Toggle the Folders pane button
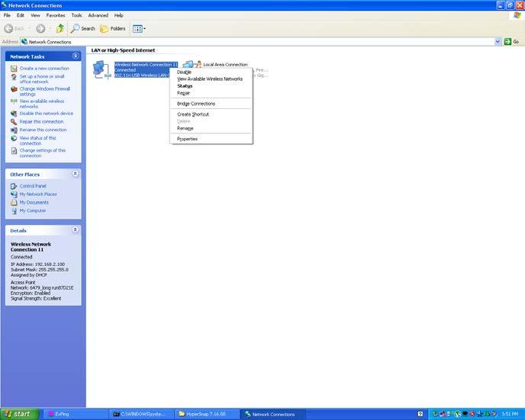Screen dimensions: 525x420 [113, 29]
